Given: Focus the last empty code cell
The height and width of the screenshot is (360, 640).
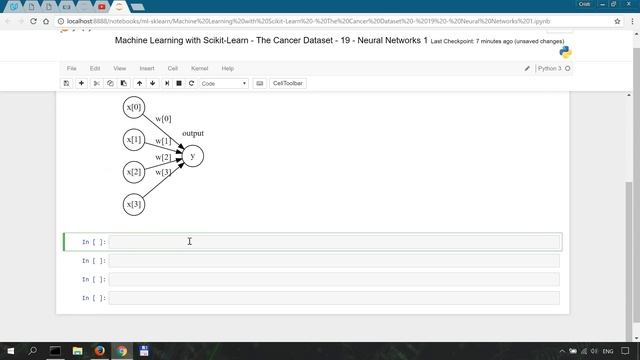Looking at the screenshot, I should pos(334,298).
